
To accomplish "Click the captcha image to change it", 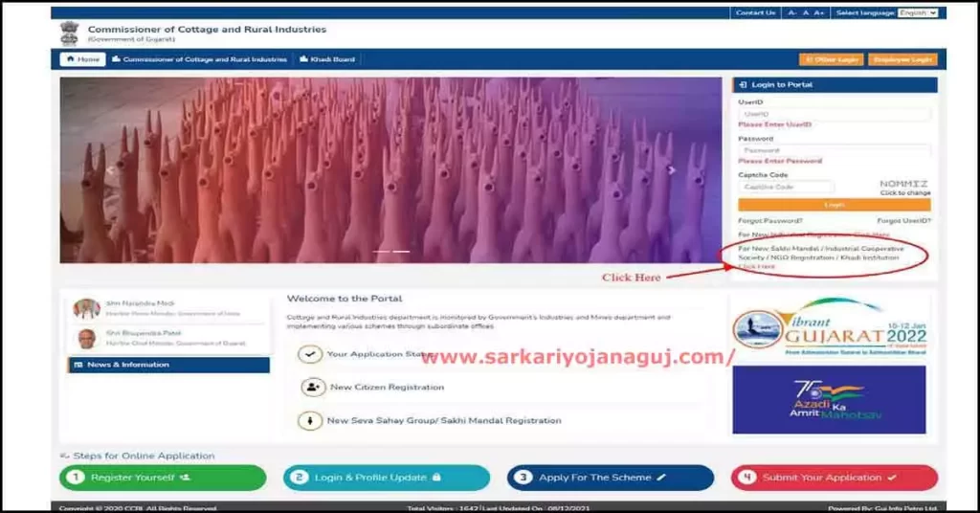I will click(903, 184).
